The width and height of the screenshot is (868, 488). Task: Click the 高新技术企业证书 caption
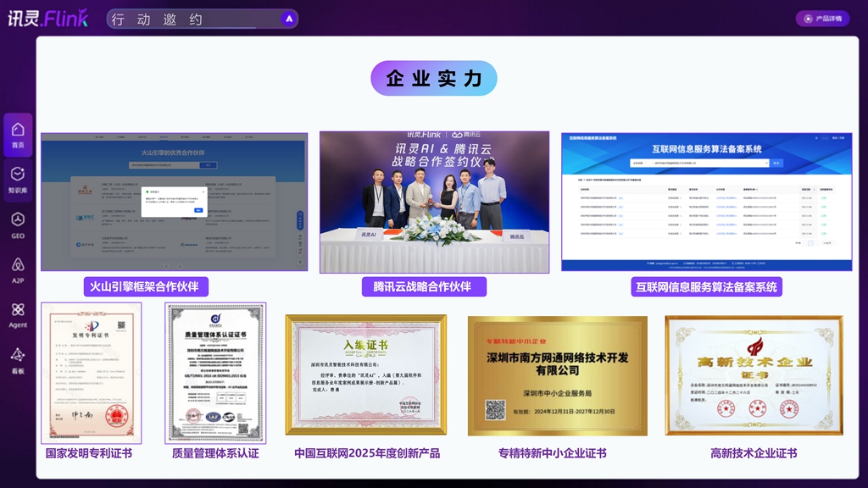pos(754,453)
